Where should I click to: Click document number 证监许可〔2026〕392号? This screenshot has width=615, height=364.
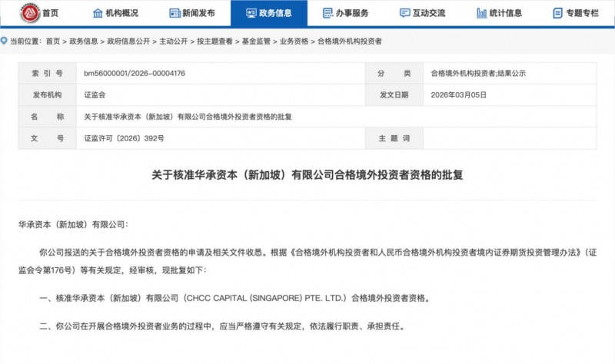click(x=124, y=138)
